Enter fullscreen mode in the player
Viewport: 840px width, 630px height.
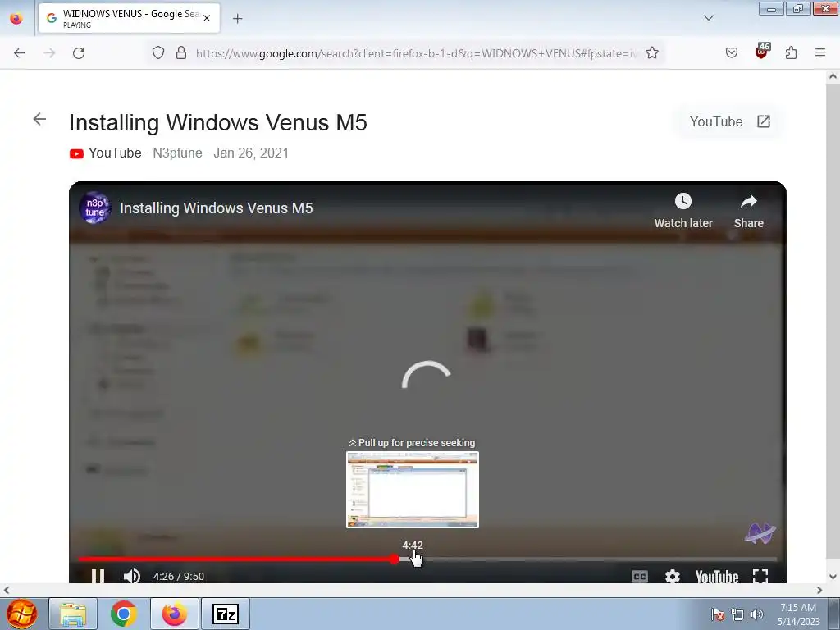tap(760, 577)
